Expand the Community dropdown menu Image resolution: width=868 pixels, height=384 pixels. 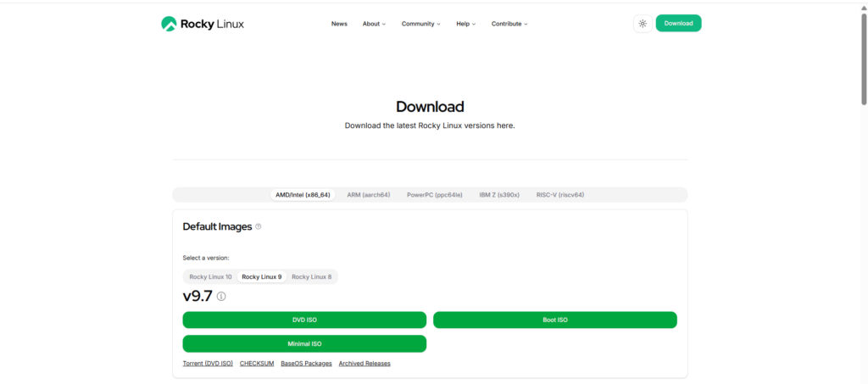click(x=420, y=24)
